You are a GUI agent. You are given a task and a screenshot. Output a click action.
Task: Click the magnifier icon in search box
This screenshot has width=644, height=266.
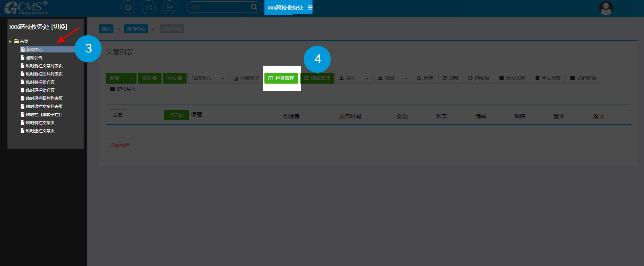point(254,7)
